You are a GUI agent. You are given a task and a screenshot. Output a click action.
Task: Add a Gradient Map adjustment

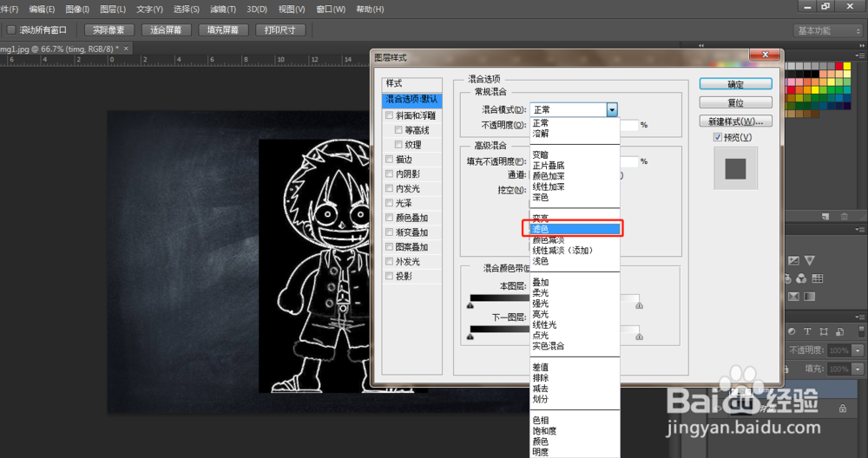(809, 297)
